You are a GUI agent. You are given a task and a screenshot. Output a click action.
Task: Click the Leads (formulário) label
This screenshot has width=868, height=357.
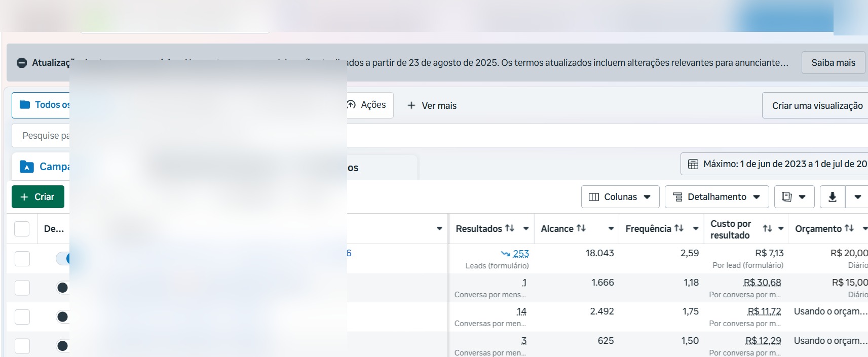click(497, 265)
